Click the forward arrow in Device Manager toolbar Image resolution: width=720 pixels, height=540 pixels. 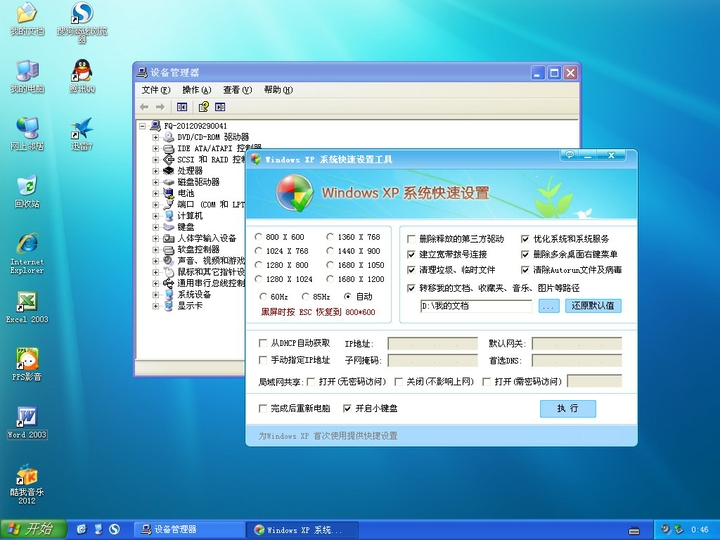[x=160, y=107]
